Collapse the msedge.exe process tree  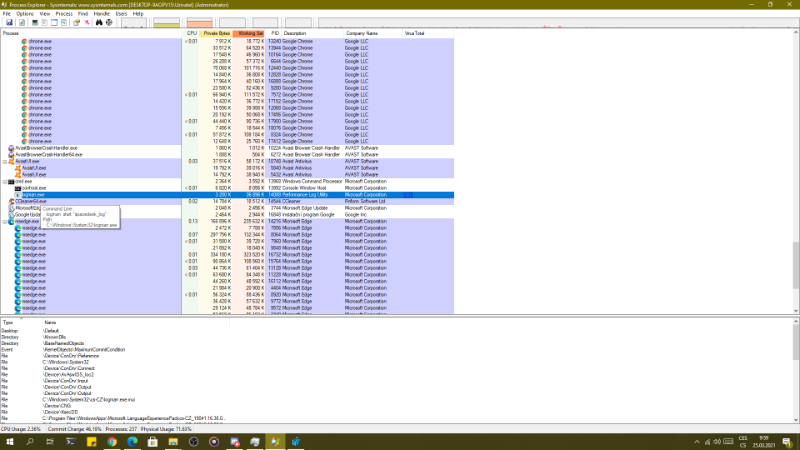5,221
